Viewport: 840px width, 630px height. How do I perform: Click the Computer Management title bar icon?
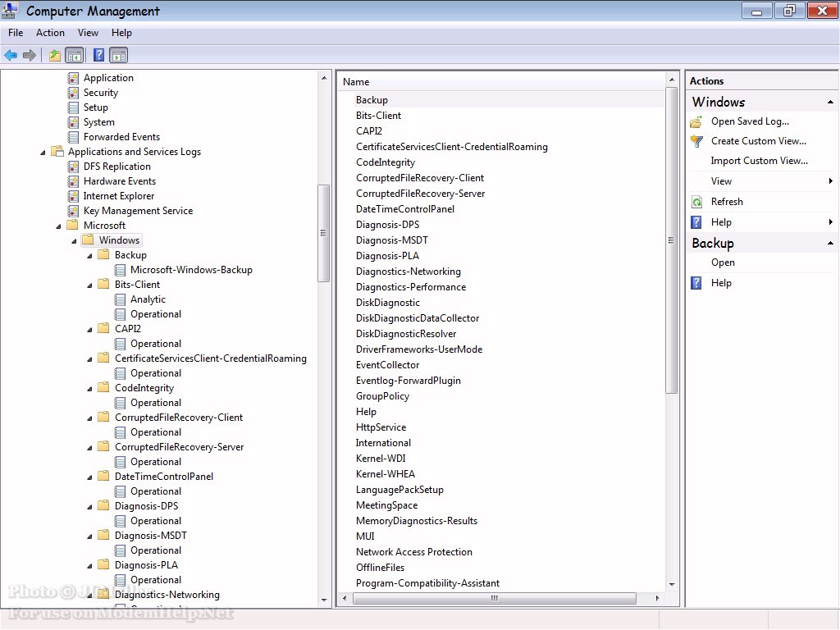point(10,10)
